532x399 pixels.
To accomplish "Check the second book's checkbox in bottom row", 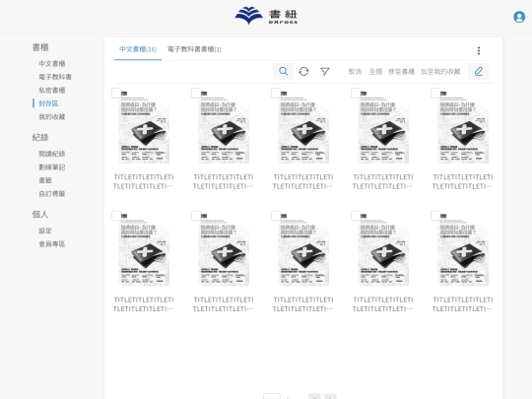I will pyautogui.click(x=196, y=216).
